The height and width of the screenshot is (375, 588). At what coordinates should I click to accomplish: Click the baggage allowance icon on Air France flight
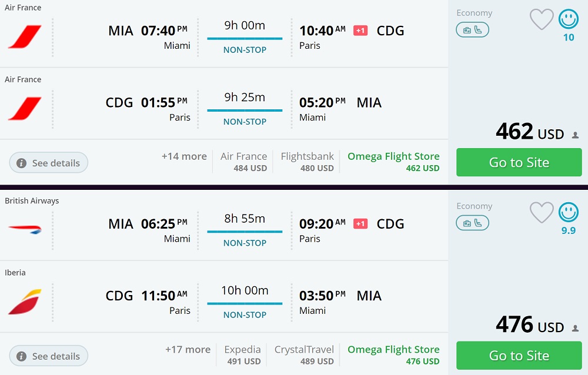point(468,29)
